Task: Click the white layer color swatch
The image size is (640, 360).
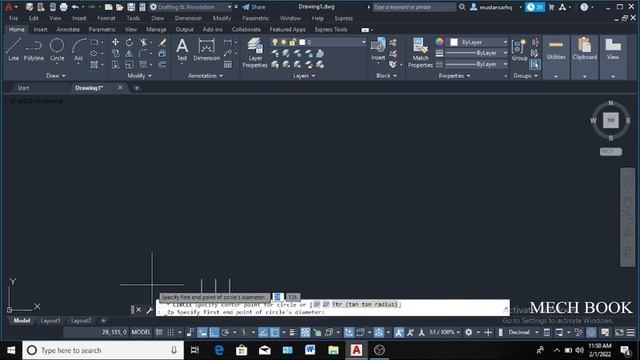Action: (x=302, y=42)
